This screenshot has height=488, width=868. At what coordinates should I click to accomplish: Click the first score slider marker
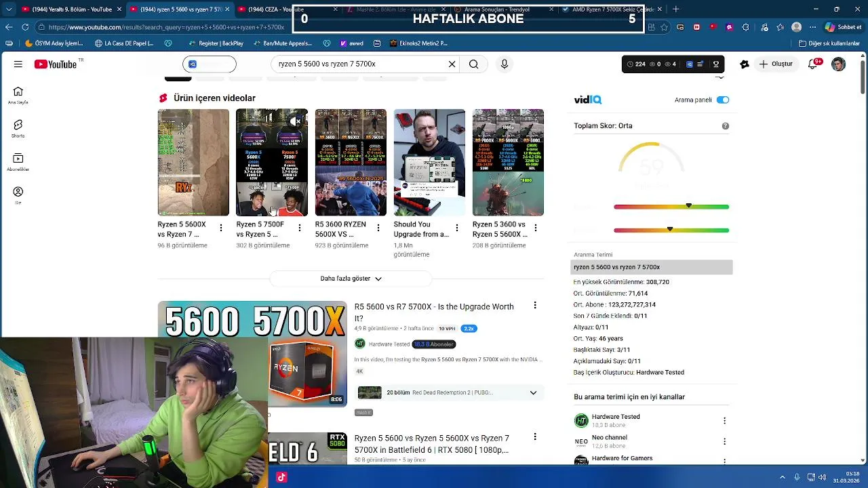[x=688, y=205]
